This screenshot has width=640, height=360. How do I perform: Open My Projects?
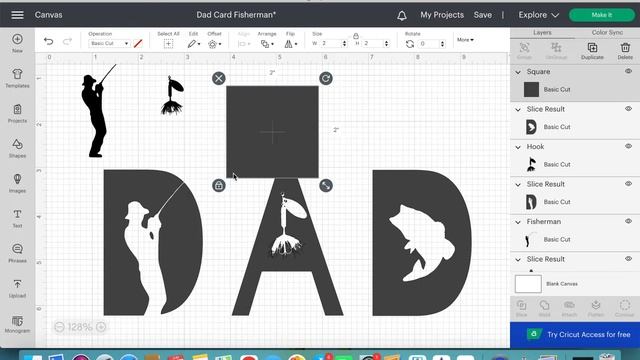tap(442, 15)
